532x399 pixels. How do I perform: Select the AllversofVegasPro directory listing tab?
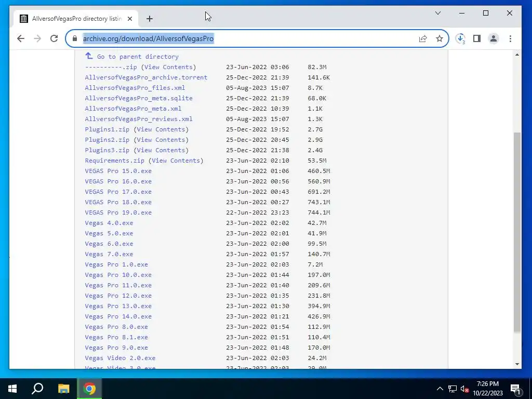tap(77, 19)
